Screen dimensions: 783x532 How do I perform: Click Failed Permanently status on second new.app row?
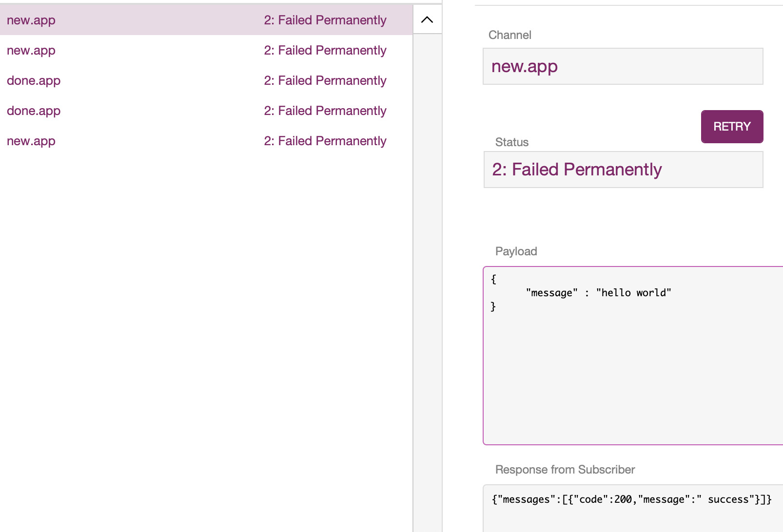[x=325, y=50]
